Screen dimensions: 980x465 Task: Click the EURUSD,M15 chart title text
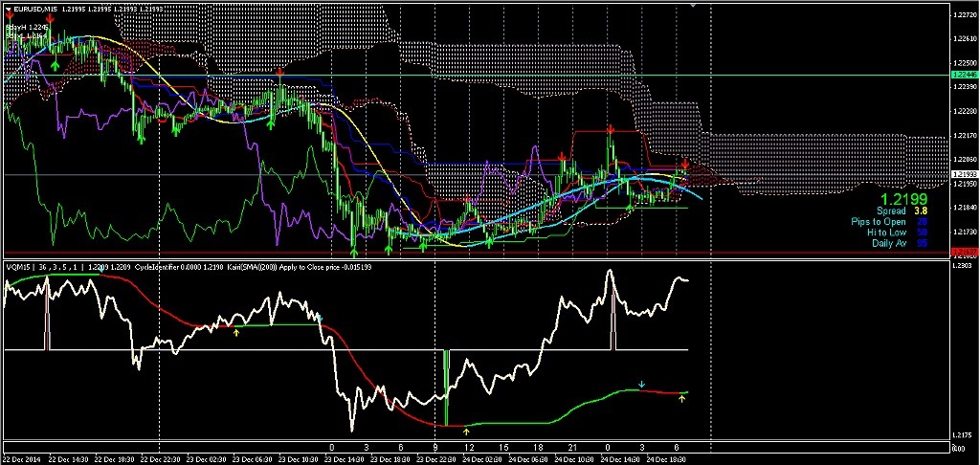[x=35, y=11]
